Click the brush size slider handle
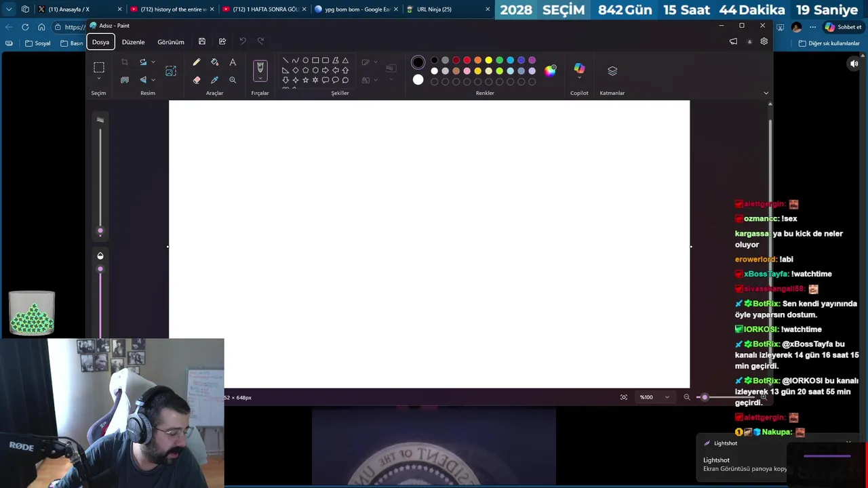 pyautogui.click(x=100, y=231)
